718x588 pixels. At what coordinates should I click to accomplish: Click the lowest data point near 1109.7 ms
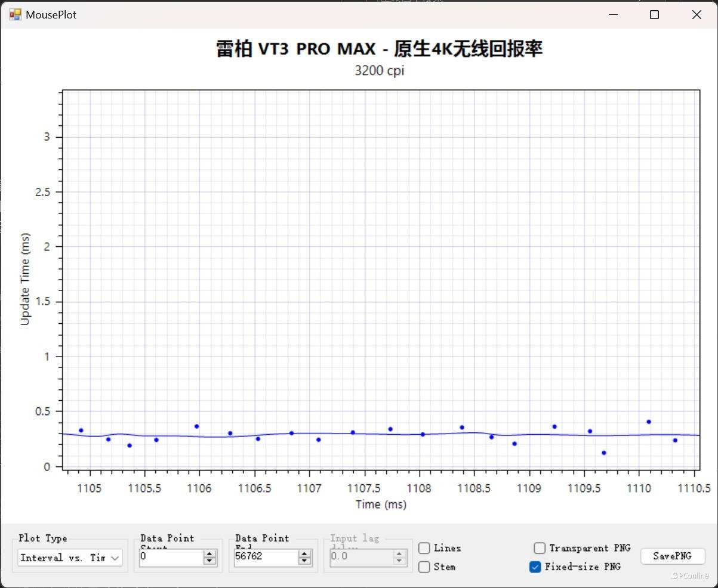coord(604,453)
